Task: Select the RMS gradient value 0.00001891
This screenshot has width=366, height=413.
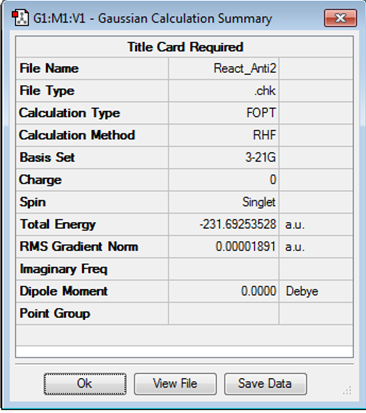Action: click(246, 247)
